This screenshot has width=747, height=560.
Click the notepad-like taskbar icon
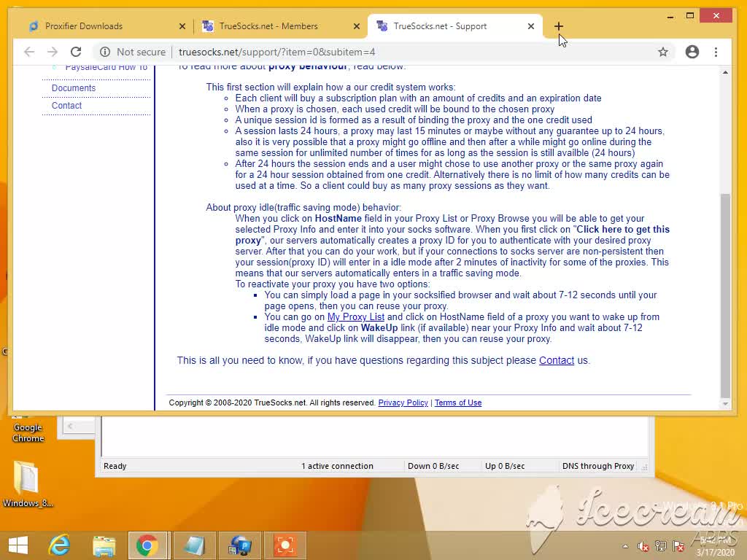[194, 545]
